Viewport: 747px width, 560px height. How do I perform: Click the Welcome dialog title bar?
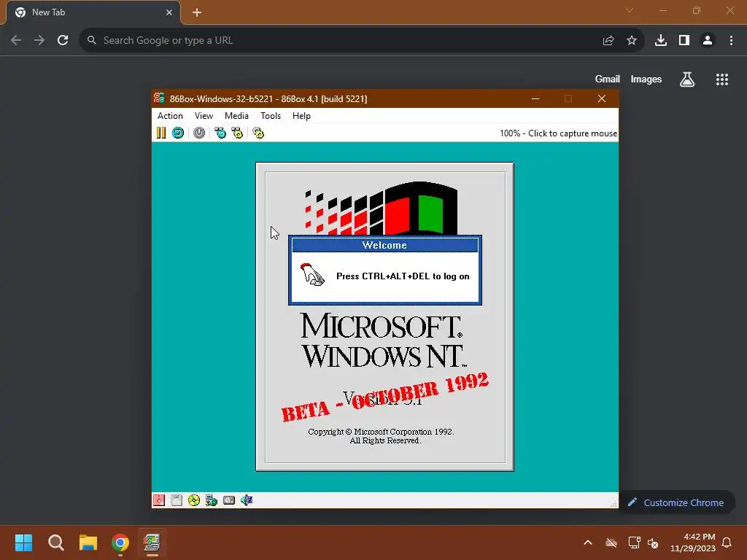tap(385, 245)
